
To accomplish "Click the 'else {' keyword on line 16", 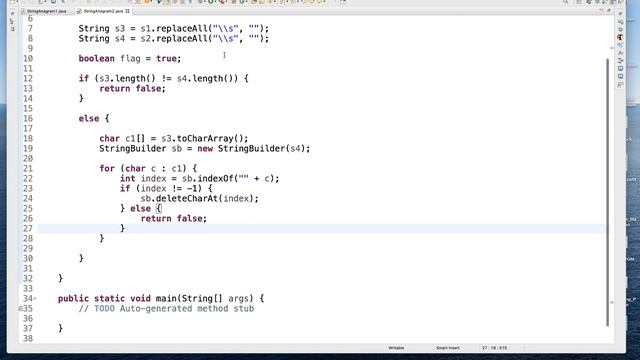I will (x=94, y=119).
